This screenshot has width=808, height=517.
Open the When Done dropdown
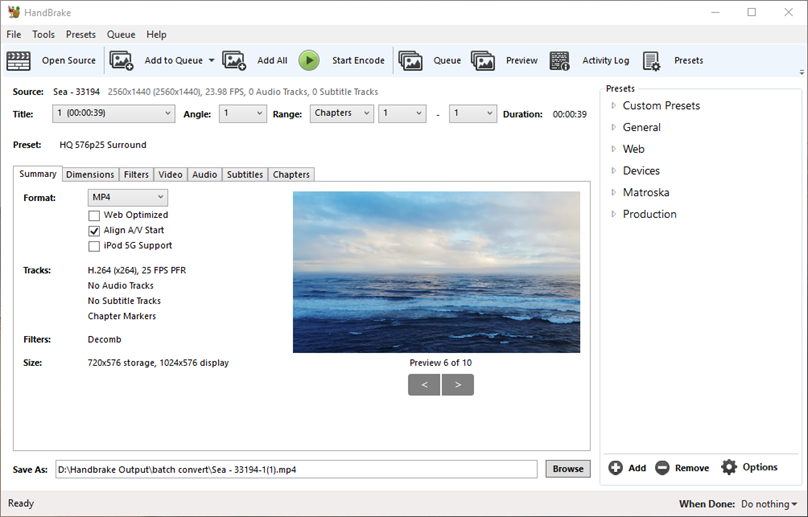[769, 504]
